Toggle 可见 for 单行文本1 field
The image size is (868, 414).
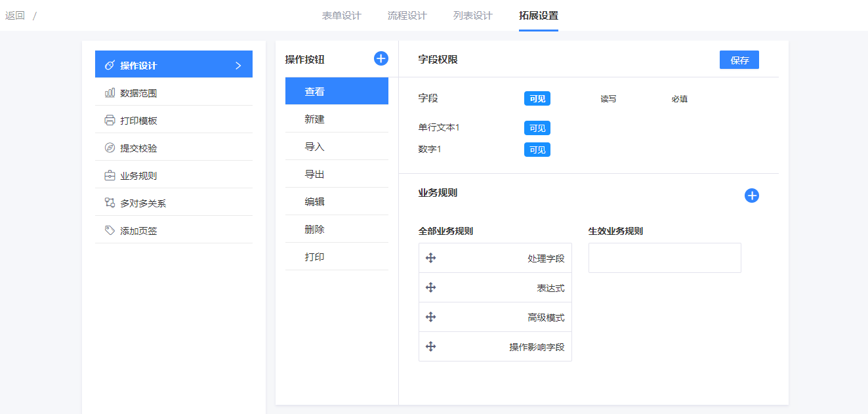tap(537, 128)
